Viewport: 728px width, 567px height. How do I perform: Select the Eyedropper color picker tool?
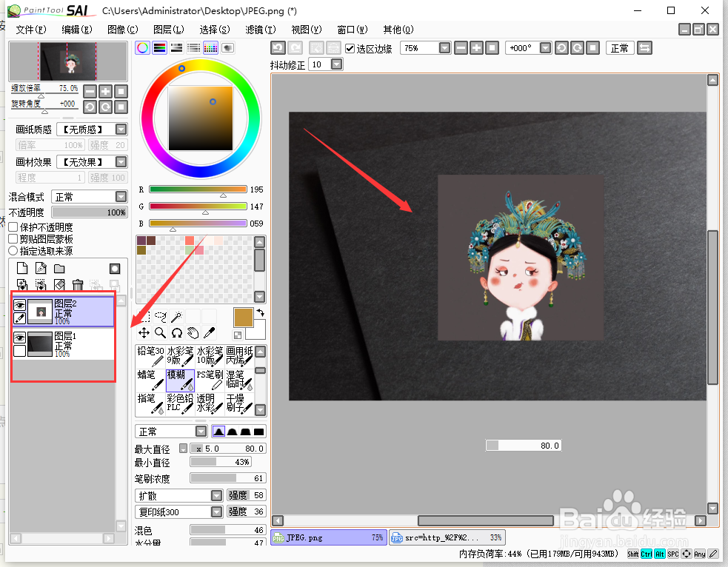210,332
